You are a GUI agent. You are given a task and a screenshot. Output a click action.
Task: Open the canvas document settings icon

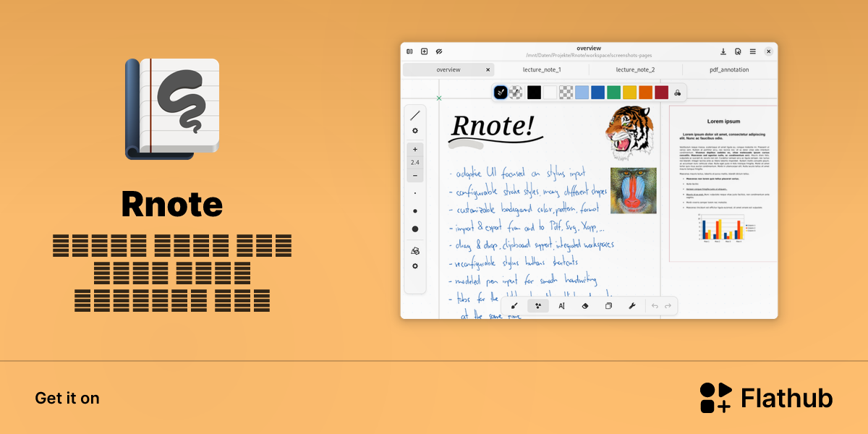coord(738,51)
